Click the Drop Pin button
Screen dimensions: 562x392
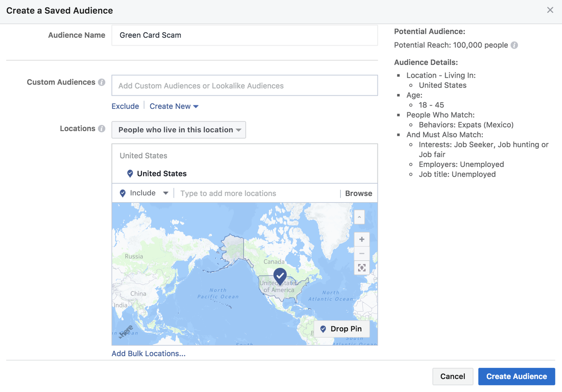tap(342, 329)
